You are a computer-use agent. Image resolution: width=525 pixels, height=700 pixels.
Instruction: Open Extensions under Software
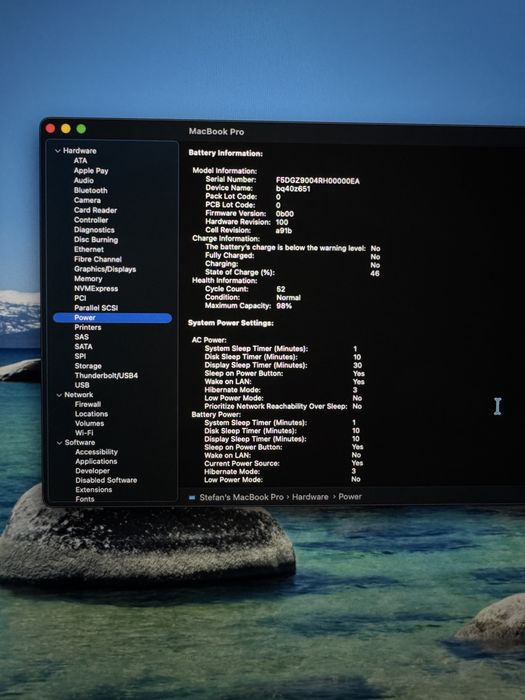[94, 490]
